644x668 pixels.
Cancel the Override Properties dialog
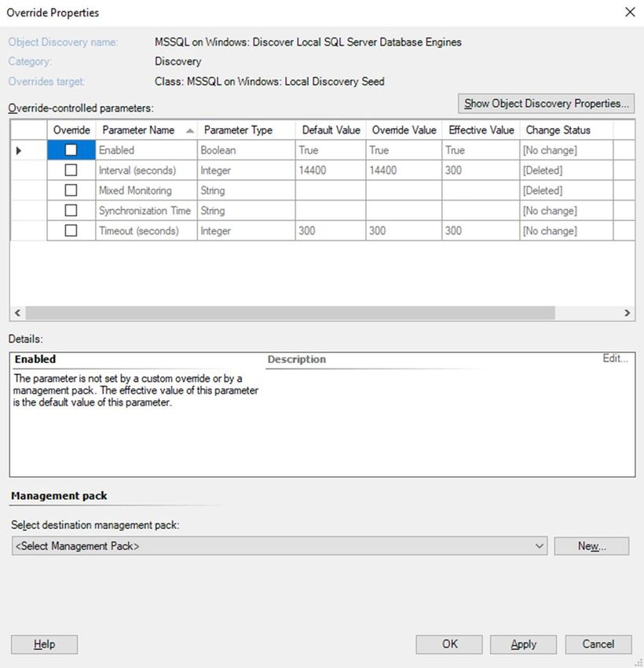[598, 644]
